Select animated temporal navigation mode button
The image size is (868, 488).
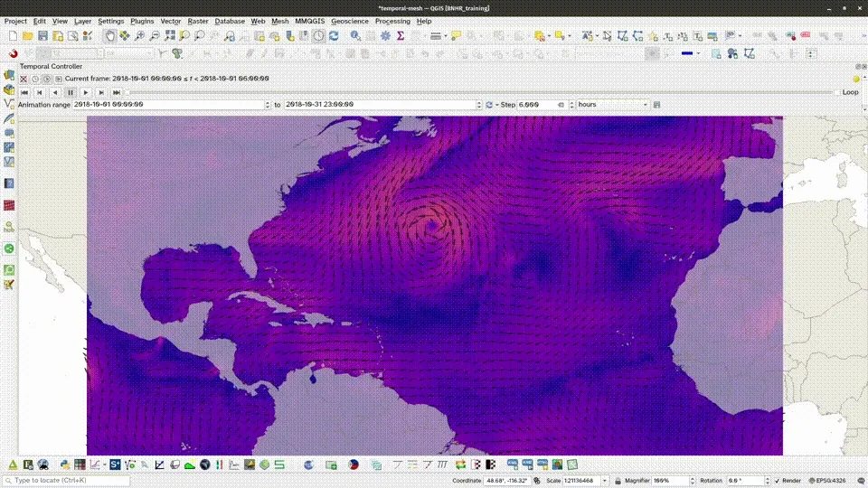pyautogui.click(x=46, y=80)
